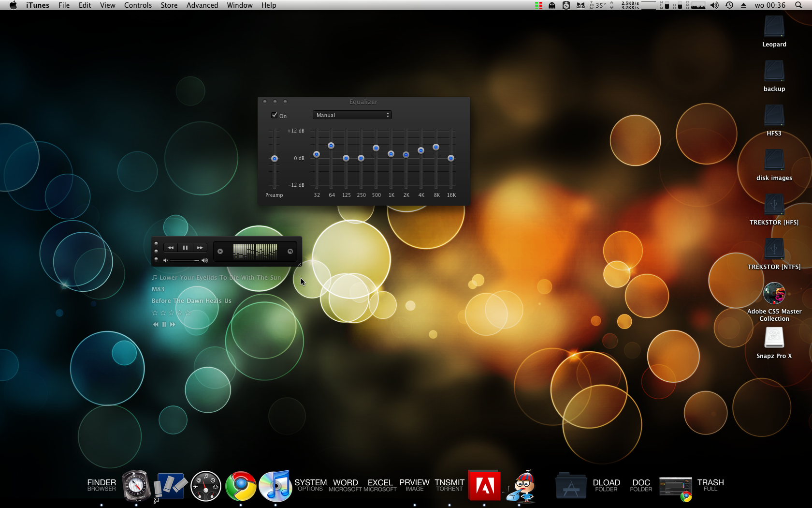Open iTunes from the dock
The image size is (812, 508).
pos(275,486)
